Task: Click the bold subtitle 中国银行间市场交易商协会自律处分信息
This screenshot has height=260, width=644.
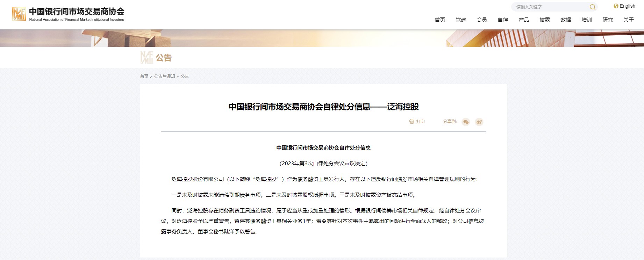Action: [324, 147]
